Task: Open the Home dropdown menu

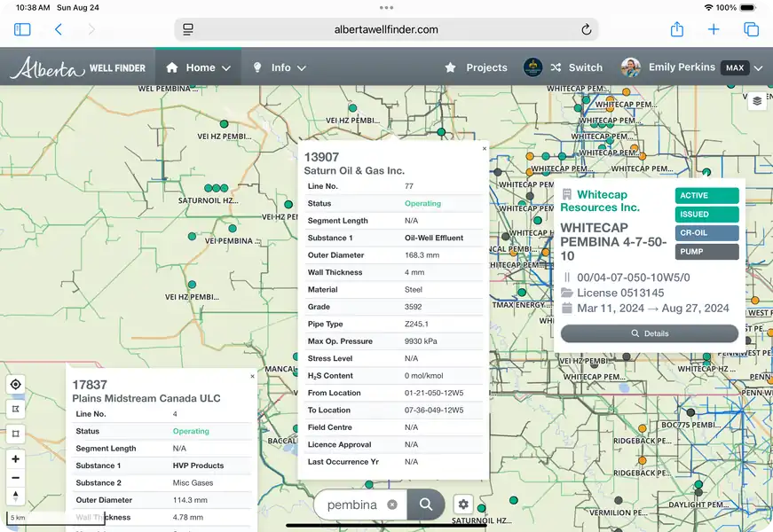Action: 198,67
